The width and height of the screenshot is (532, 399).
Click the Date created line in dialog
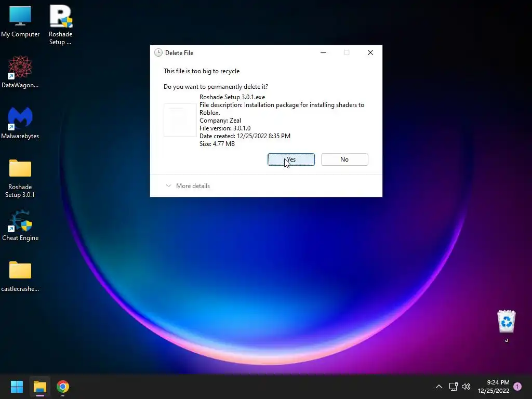coord(245,136)
